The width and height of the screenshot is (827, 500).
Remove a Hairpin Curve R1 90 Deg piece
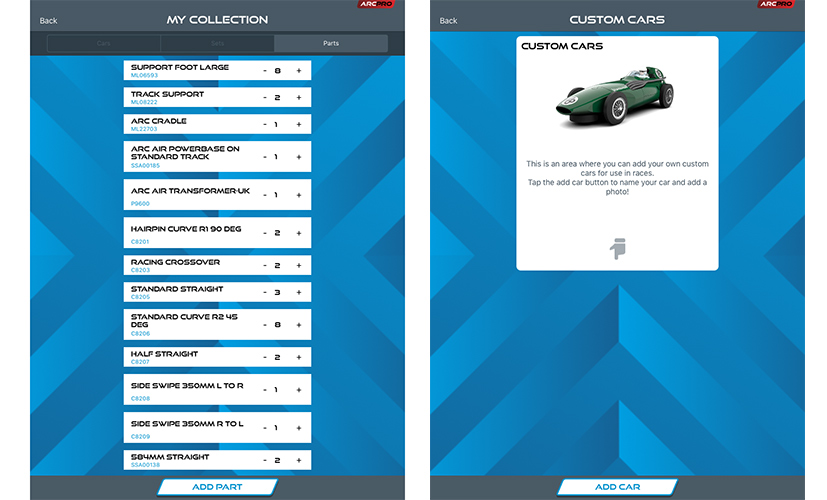[265, 233]
